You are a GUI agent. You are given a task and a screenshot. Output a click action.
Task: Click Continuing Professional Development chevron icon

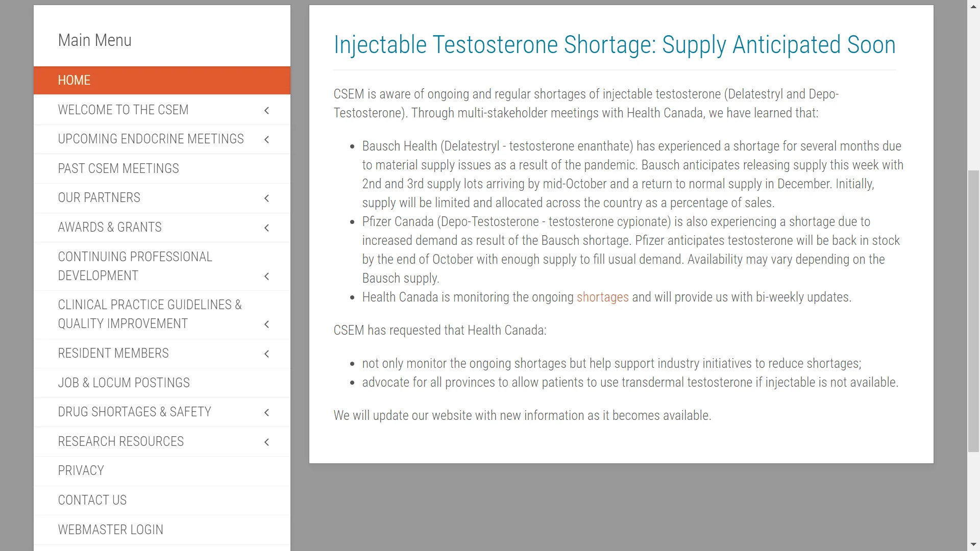(266, 276)
